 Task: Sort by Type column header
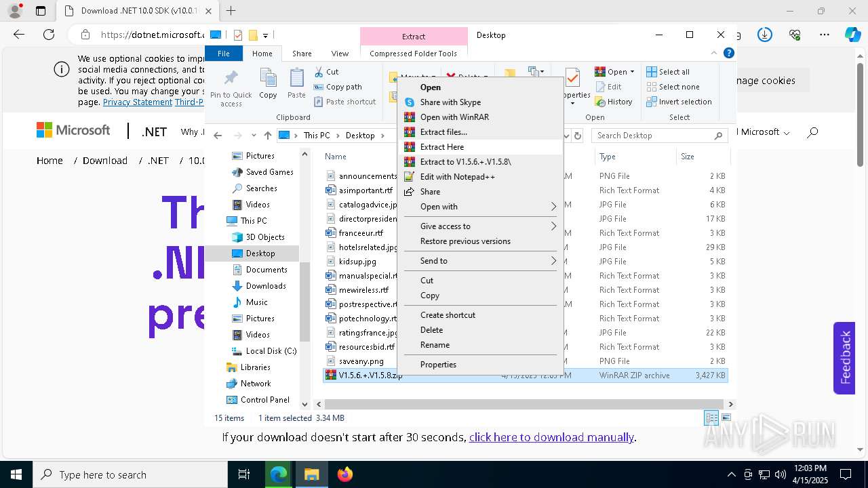pyautogui.click(x=635, y=157)
